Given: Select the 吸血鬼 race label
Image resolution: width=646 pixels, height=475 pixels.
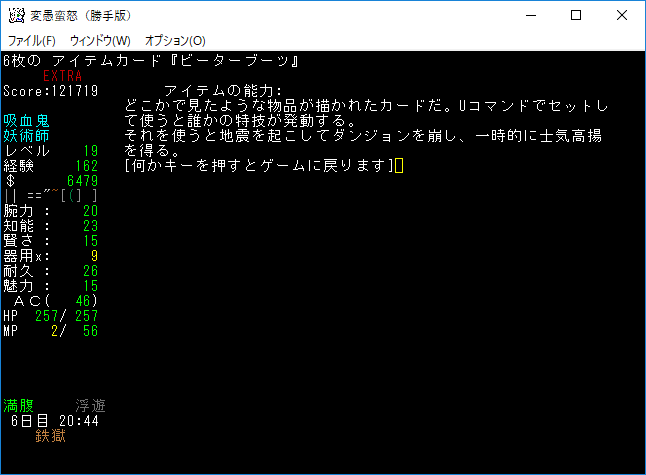Looking at the screenshot, I should click(x=27, y=121).
